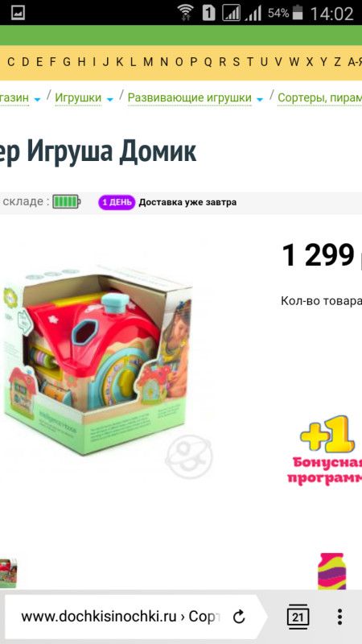This screenshot has height=644, width=362.
Task: Open the Развивающие игрушки breadcrumb link
Action: click(189, 97)
